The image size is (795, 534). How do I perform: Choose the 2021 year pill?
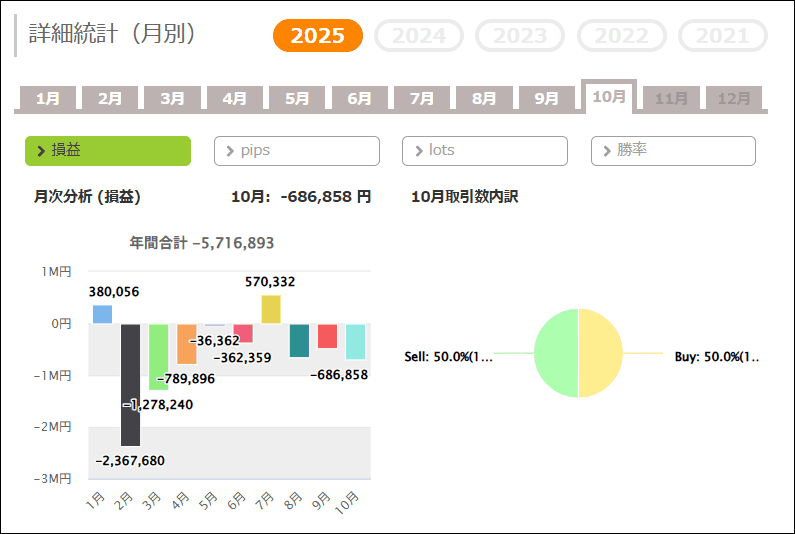pyautogui.click(x=722, y=36)
